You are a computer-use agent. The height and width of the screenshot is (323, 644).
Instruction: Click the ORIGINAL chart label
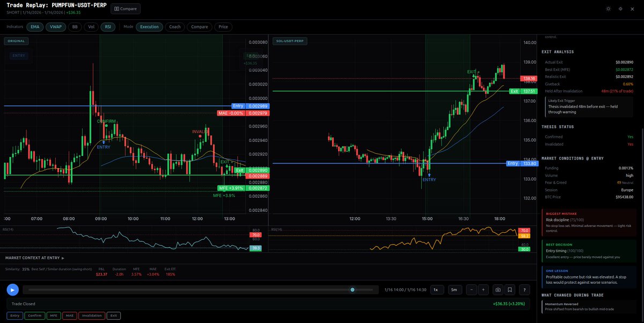pos(16,41)
